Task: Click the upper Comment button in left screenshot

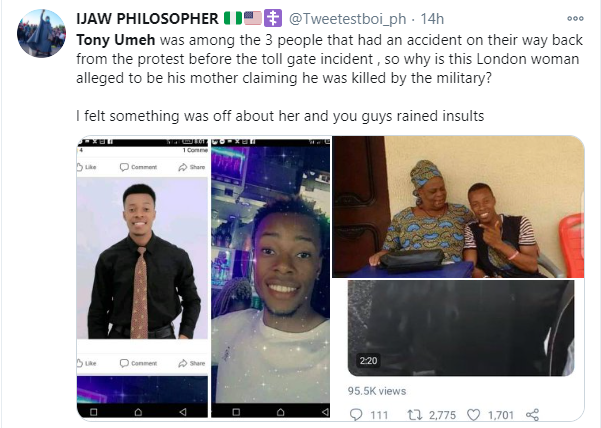Action: (138, 167)
